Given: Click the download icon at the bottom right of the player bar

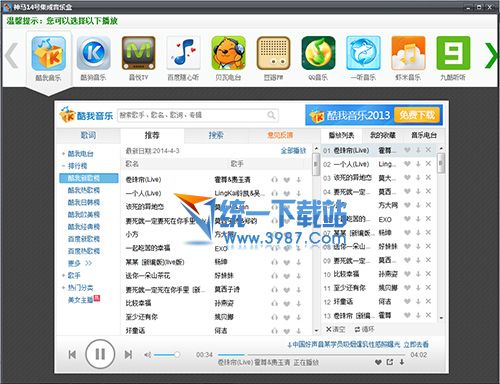Looking at the screenshot, I should coord(402,362).
